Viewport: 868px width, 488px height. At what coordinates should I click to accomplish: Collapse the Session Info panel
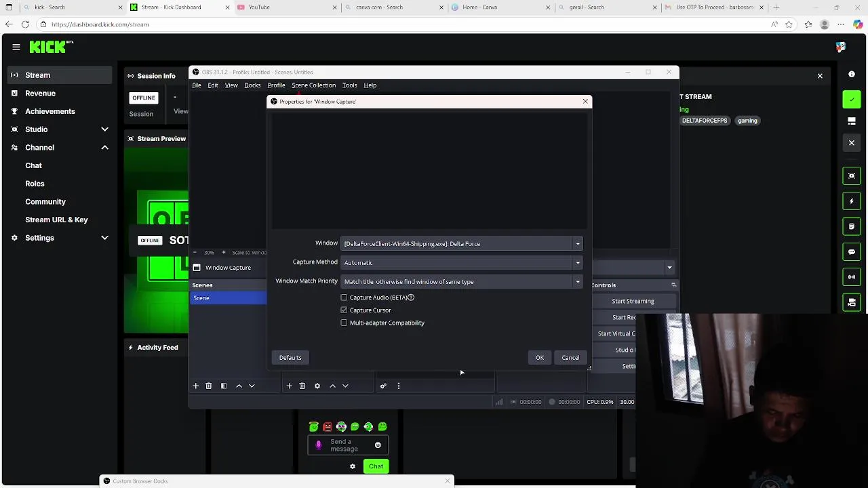pyautogui.click(x=130, y=76)
